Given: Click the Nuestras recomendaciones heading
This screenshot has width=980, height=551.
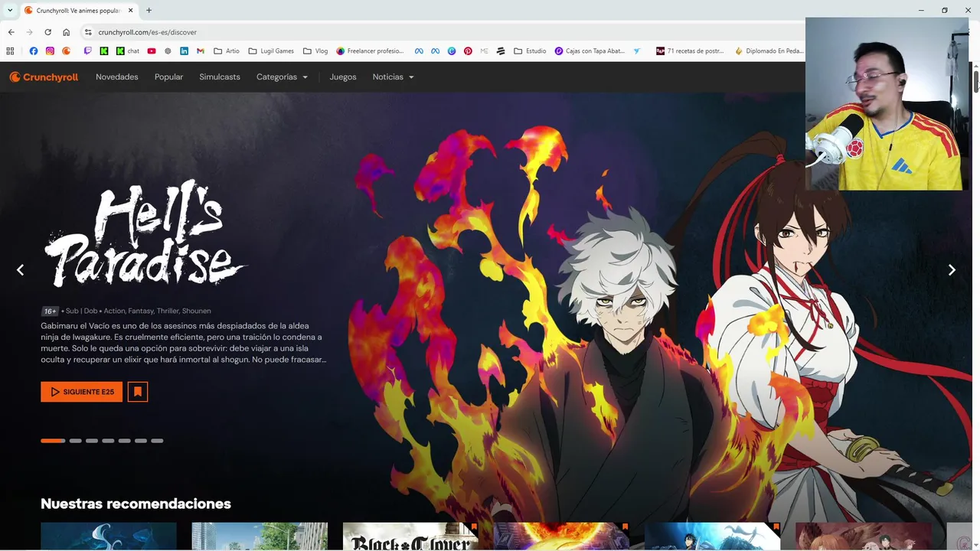Looking at the screenshot, I should pyautogui.click(x=136, y=504).
